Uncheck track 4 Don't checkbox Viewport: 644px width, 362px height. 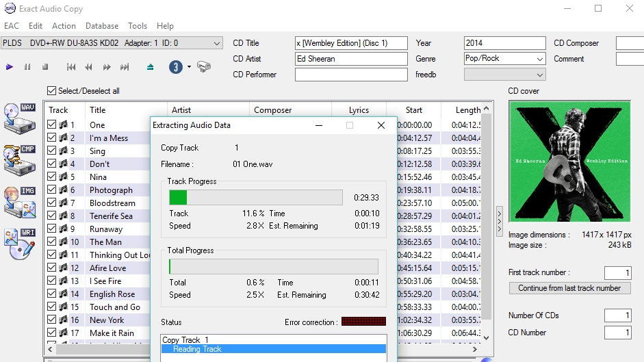tap(51, 164)
